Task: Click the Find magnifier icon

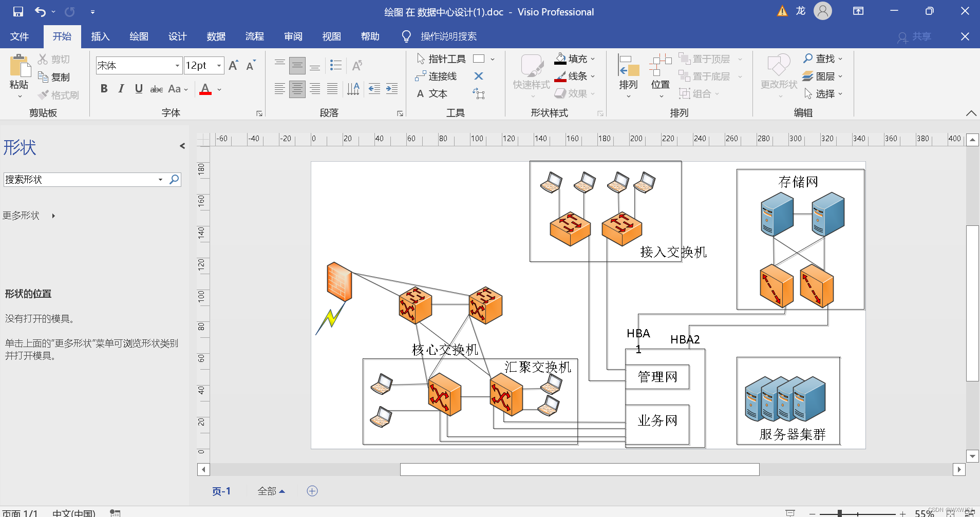Action: 808,59
